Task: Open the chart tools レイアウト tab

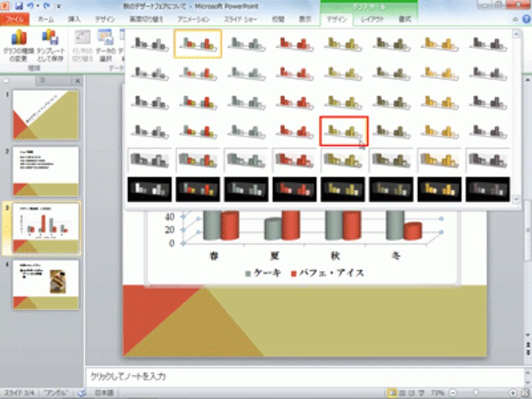Action: tap(372, 19)
